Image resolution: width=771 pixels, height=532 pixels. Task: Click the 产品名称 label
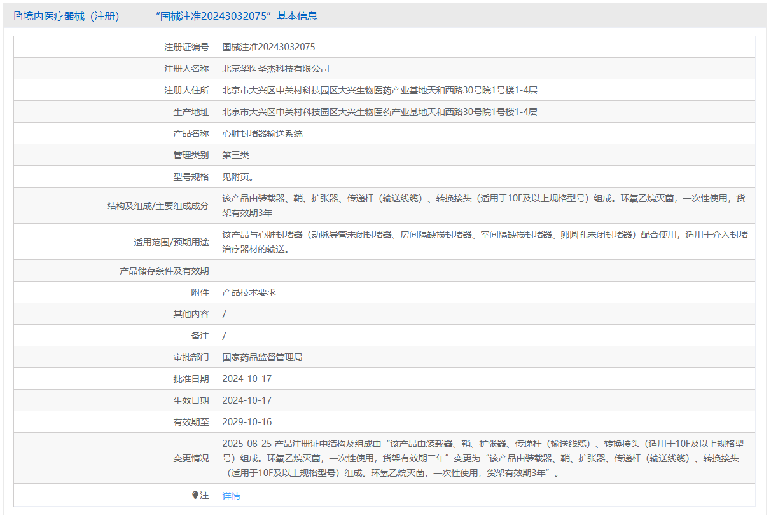pyautogui.click(x=191, y=133)
